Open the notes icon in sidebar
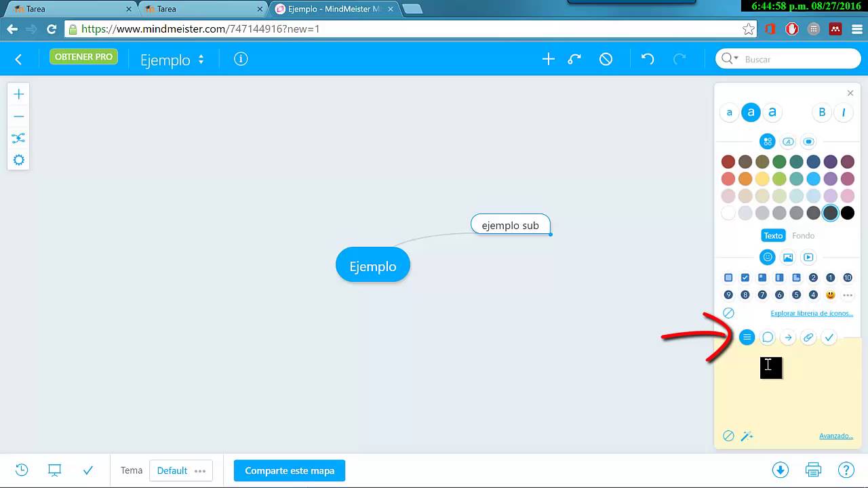This screenshot has height=488, width=868. click(x=747, y=337)
